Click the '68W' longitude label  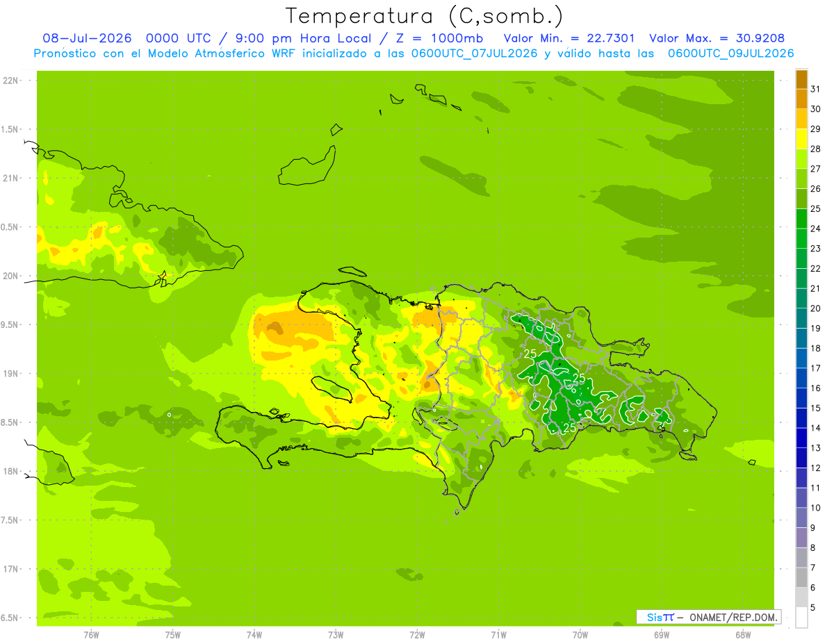click(743, 635)
